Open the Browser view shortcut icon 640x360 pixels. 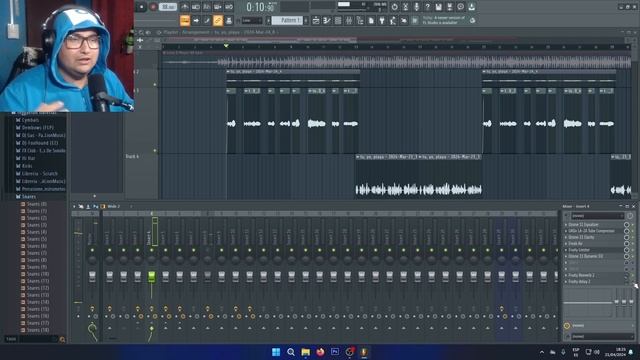pos(360,20)
